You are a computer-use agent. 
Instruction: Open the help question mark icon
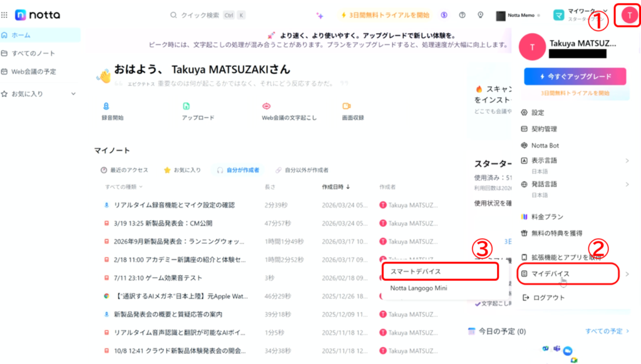462,15
